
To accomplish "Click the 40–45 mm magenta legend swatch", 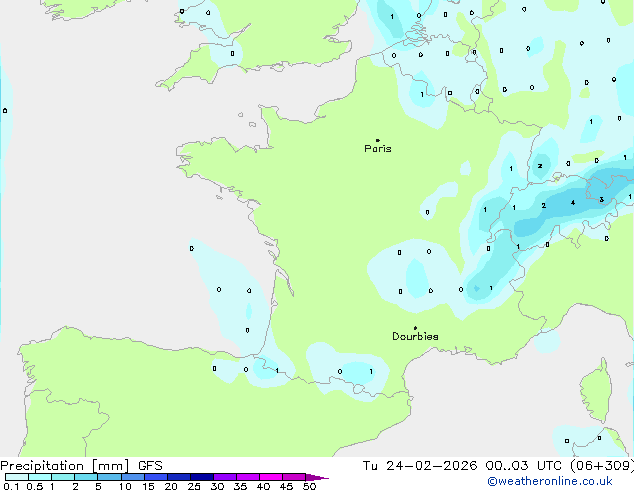I will [x=271, y=477].
